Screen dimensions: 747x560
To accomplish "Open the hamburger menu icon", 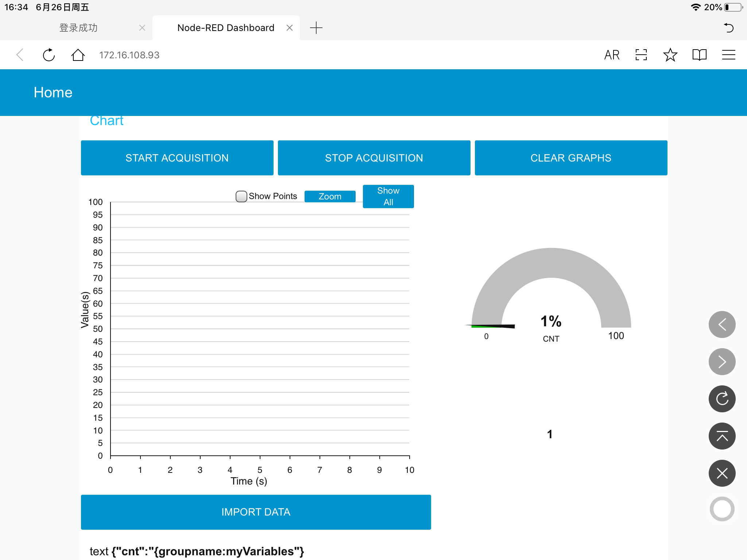I will point(728,55).
